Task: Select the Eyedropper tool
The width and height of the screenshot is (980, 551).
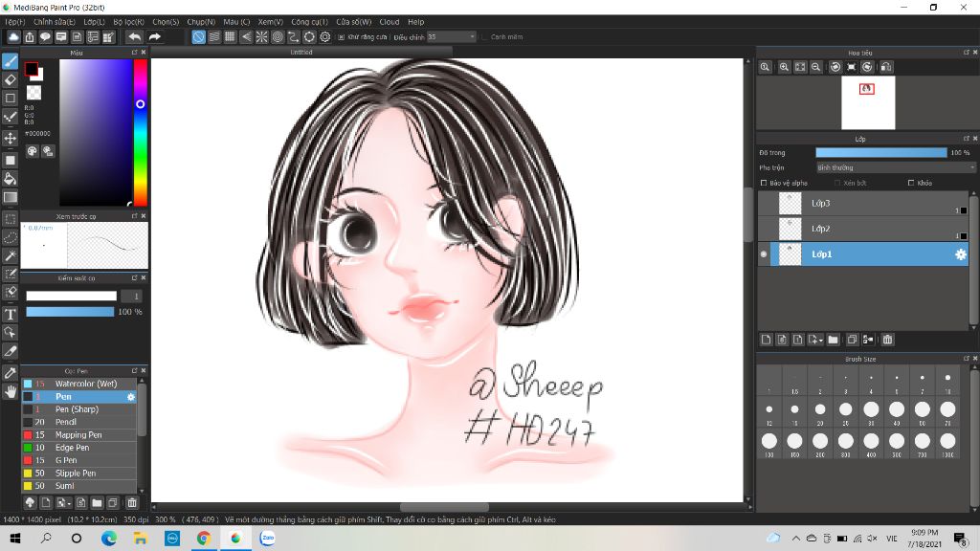Action: [10, 373]
